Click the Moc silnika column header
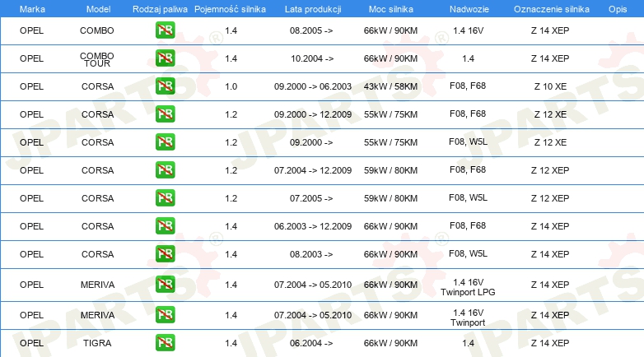The height and width of the screenshot is (357, 644). (391, 9)
